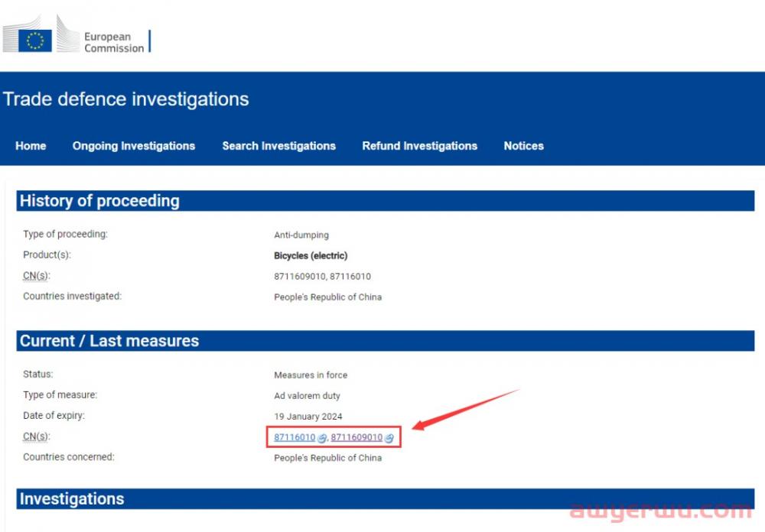Click People's Republic of China under Countries concerned

tap(328, 458)
